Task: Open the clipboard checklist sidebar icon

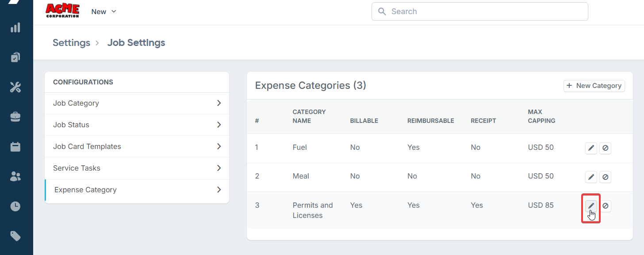Action: [x=15, y=57]
